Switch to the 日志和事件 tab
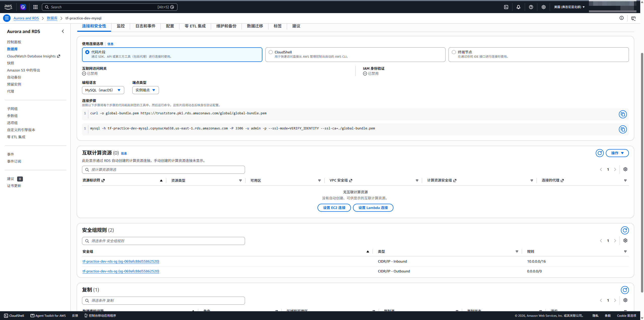Screen dimensions: 644x320 coord(145,26)
